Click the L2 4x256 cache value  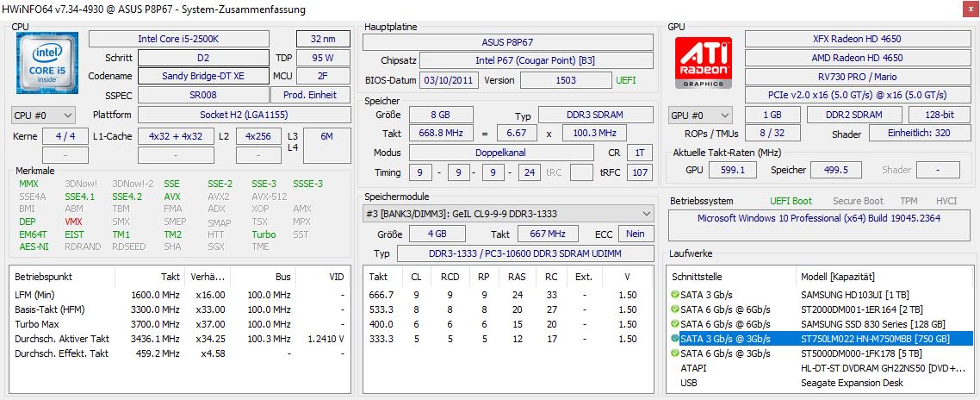[258, 136]
